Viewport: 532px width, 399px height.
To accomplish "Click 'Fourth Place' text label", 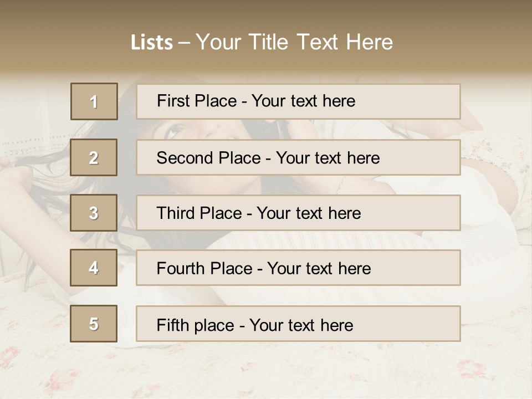I will tap(204, 268).
